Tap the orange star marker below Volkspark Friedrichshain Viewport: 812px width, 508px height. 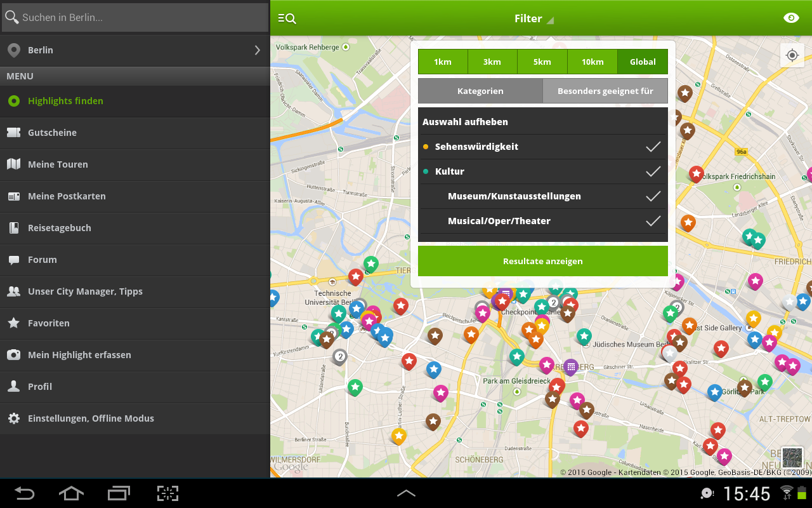(x=688, y=222)
